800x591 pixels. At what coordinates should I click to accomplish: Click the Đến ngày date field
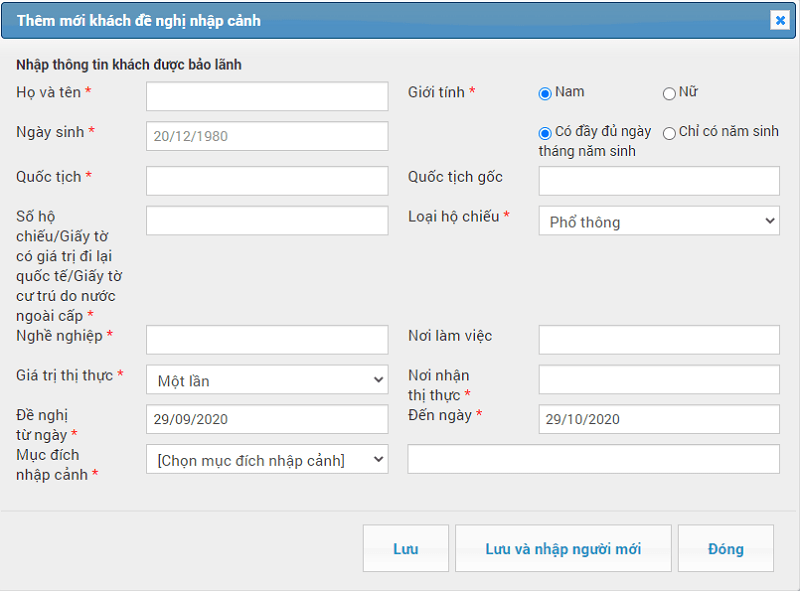tap(658, 419)
